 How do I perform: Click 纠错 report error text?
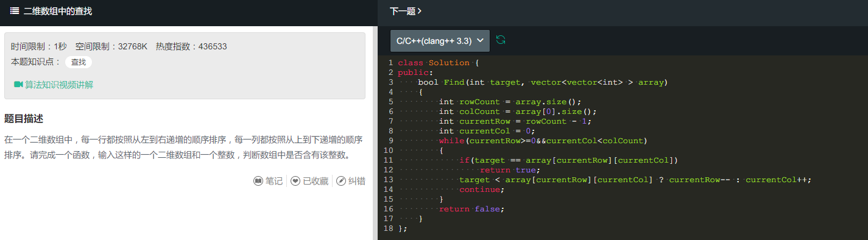click(x=357, y=181)
